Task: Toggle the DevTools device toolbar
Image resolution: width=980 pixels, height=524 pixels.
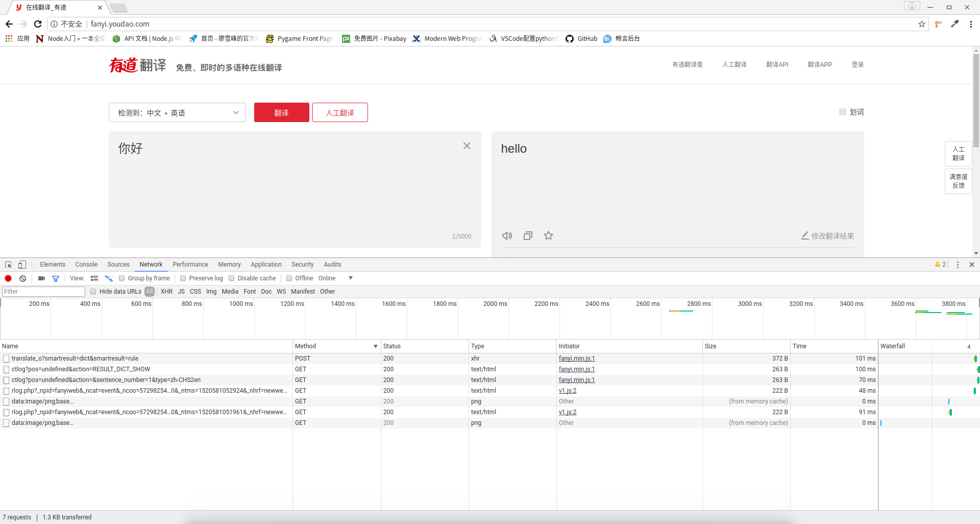Action: pyautogui.click(x=22, y=265)
